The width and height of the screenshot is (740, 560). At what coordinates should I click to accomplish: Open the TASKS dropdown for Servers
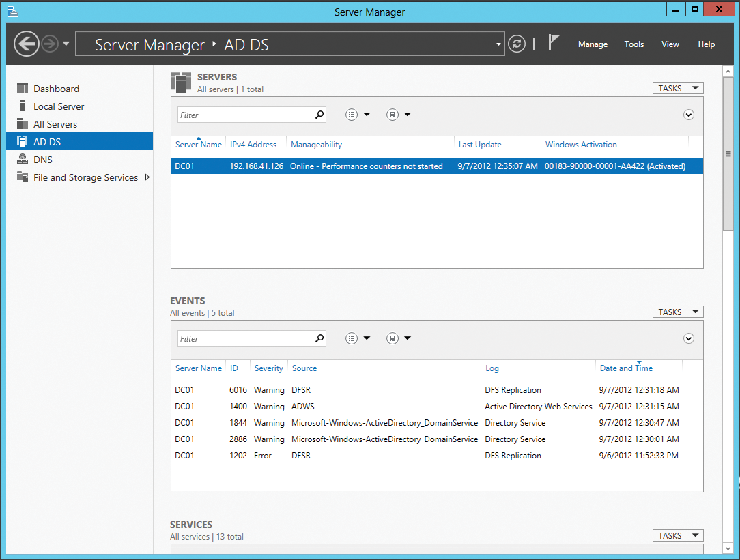[x=677, y=87]
